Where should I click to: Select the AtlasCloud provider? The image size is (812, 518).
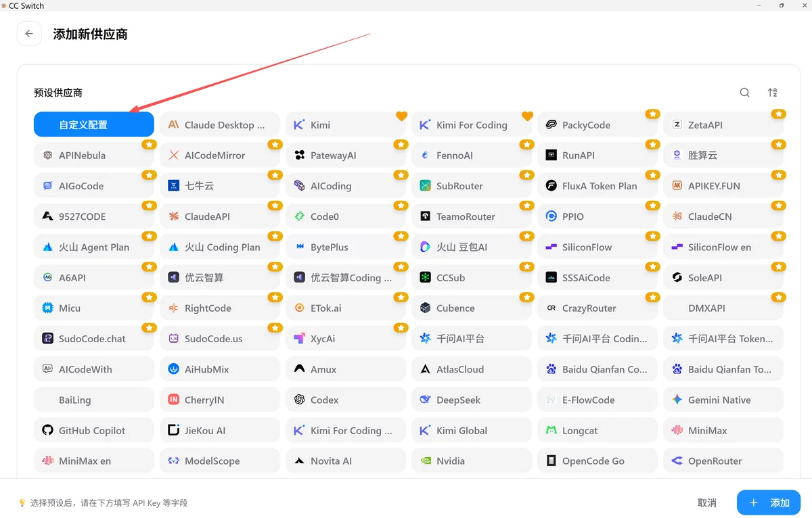coord(472,369)
